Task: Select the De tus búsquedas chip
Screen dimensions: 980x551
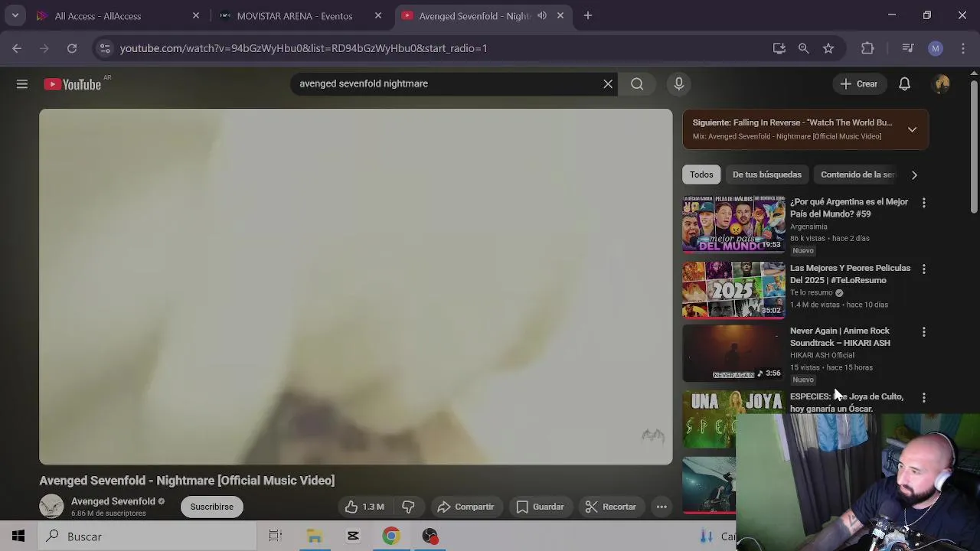Action: [767, 175]
